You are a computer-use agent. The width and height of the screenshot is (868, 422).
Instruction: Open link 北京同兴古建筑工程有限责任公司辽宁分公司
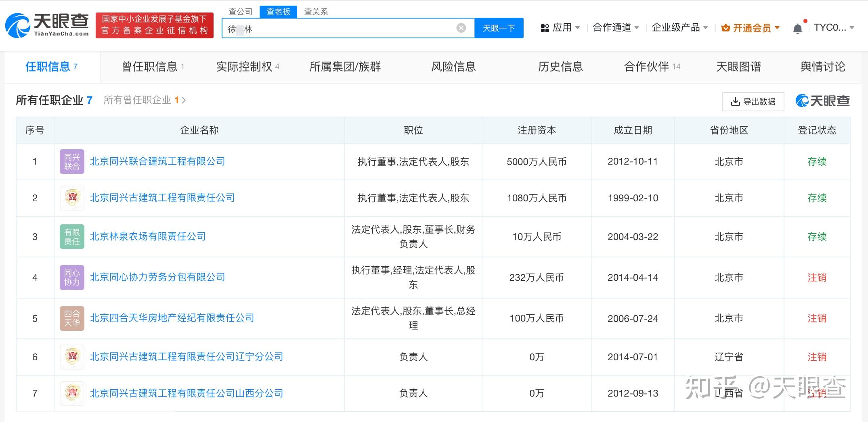(187, 357)
